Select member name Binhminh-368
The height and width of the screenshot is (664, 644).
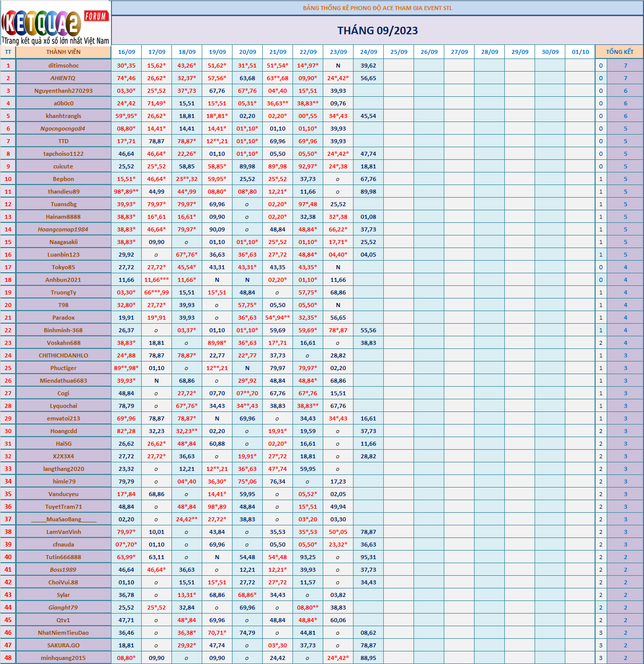tap(64, 330)
